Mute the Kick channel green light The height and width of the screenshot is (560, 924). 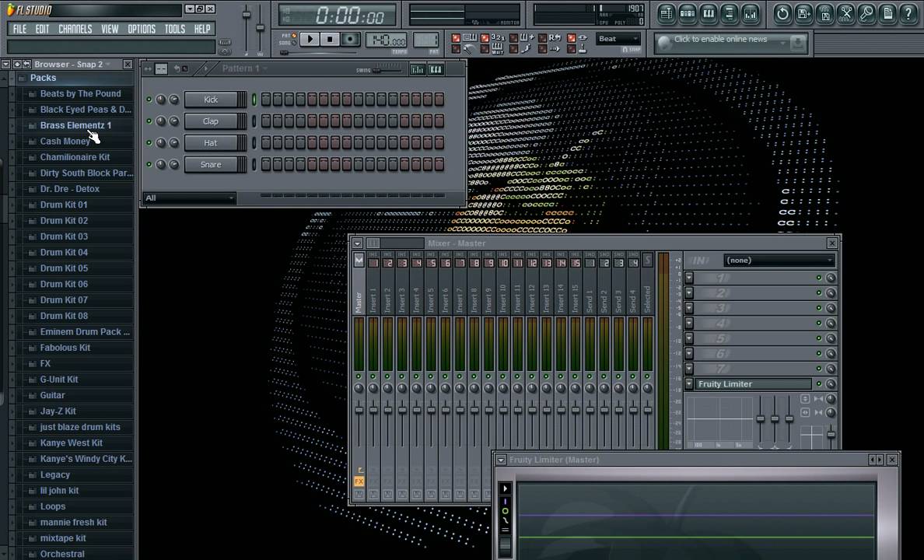pos(149,100)
